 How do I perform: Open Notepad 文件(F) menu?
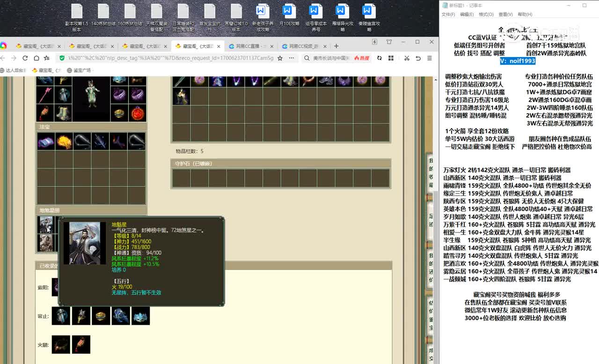coord(448,15)
